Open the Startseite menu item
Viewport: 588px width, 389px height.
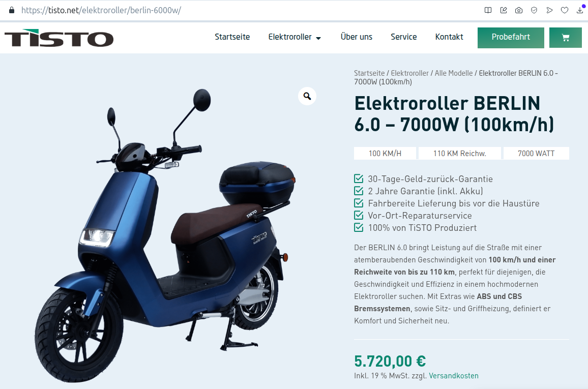point(232,37)
